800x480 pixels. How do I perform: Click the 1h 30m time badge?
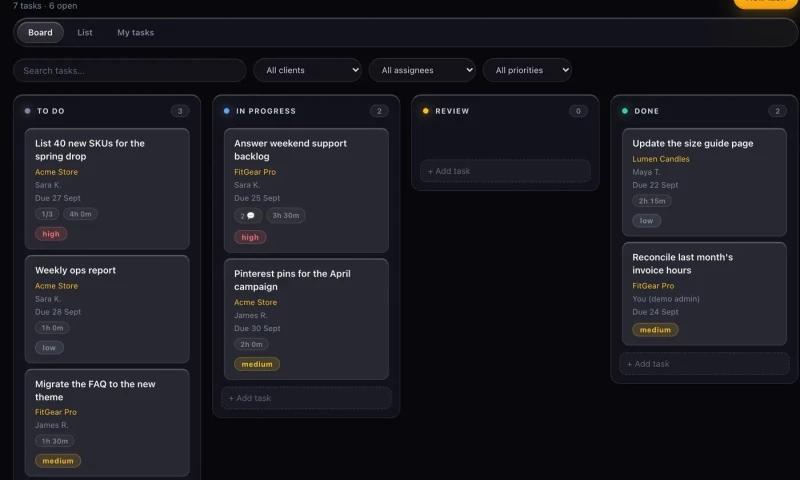pyautogui.click(x=55, y=441)
